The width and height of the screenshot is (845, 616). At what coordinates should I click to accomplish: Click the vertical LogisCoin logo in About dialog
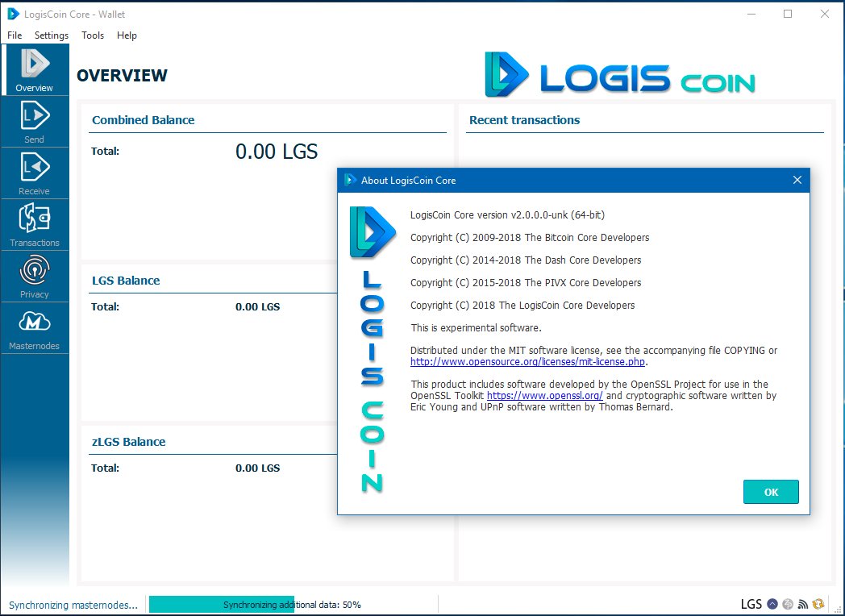coord(373,349)
